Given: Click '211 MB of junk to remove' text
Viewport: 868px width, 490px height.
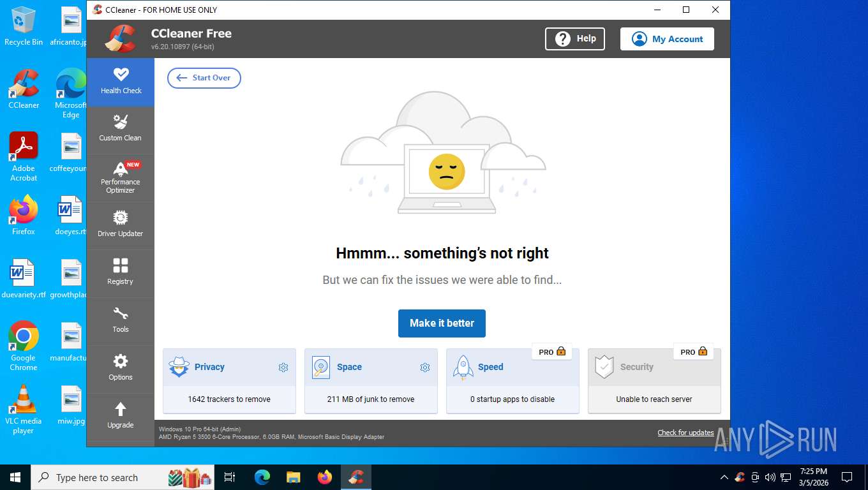Looking at the screenshot, I should point(371,399).
